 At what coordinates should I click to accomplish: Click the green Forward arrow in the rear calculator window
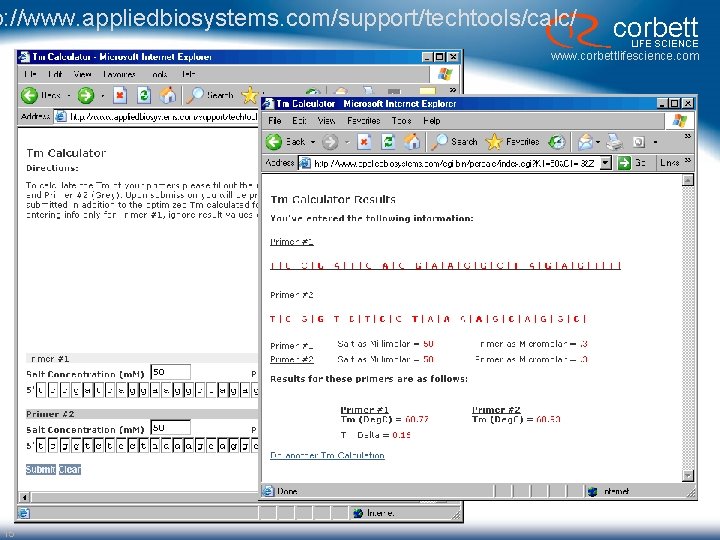[x=85, y=96]
